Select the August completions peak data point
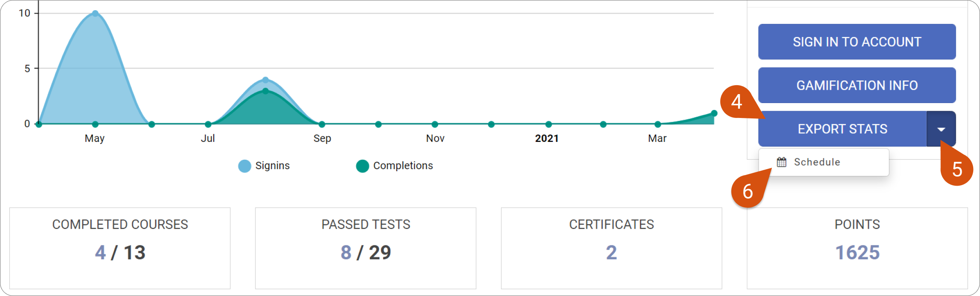Viewport: 980px width, 296px height. point(266,91)
